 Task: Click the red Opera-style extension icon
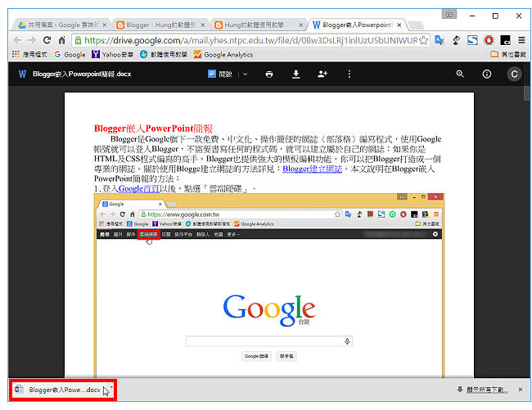489,40
